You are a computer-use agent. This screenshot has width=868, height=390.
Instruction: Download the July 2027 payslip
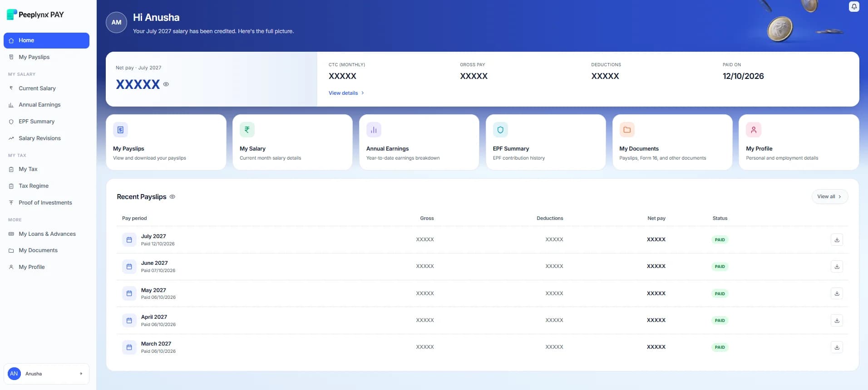tap(837, 239)
